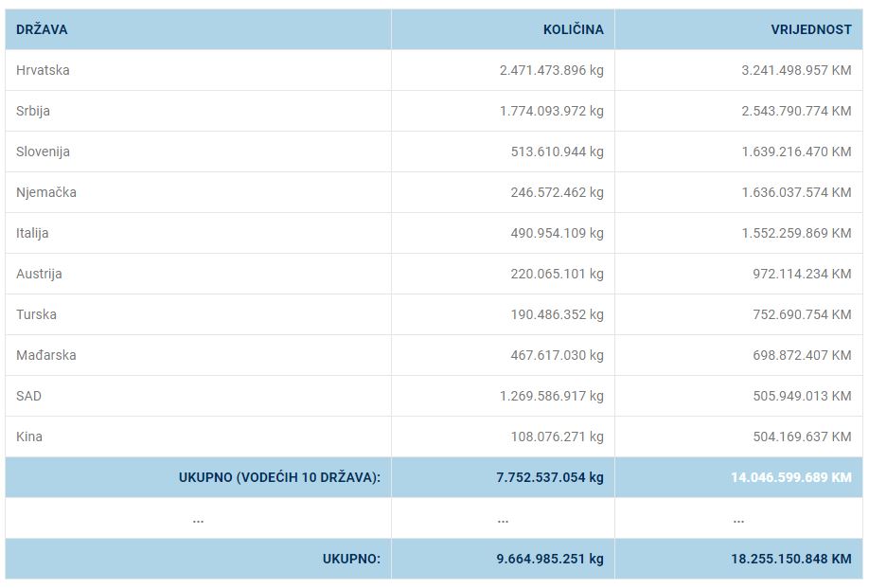This screenshot has width=869, height=588.
Task: Click the Slovenija row label
Action: coord(43,151)
